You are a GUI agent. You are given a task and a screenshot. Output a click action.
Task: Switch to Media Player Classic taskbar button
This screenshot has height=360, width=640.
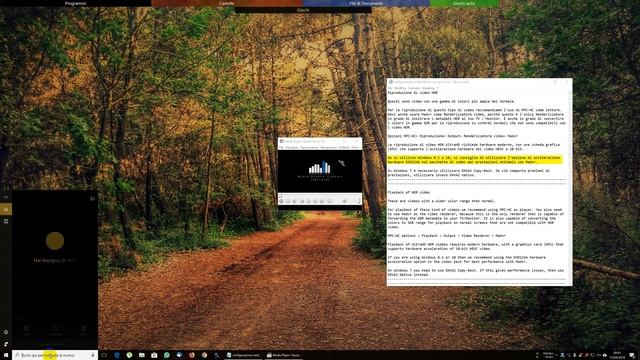coord(284,355)
